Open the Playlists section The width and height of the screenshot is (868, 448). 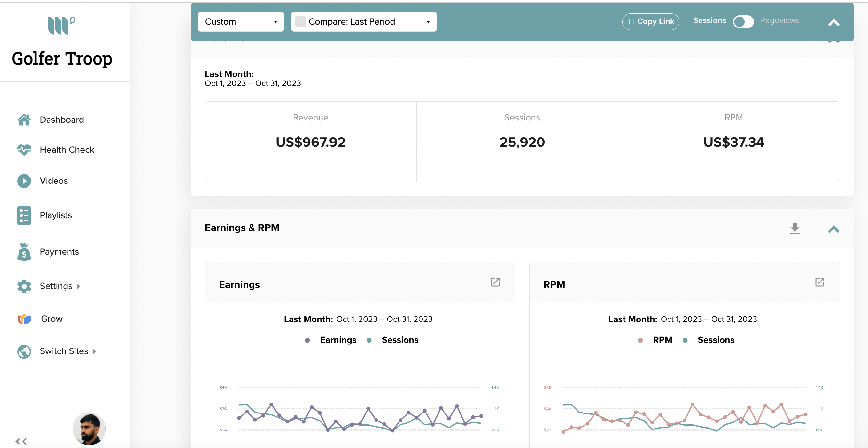pyautogui.click(x=56, y=215)
